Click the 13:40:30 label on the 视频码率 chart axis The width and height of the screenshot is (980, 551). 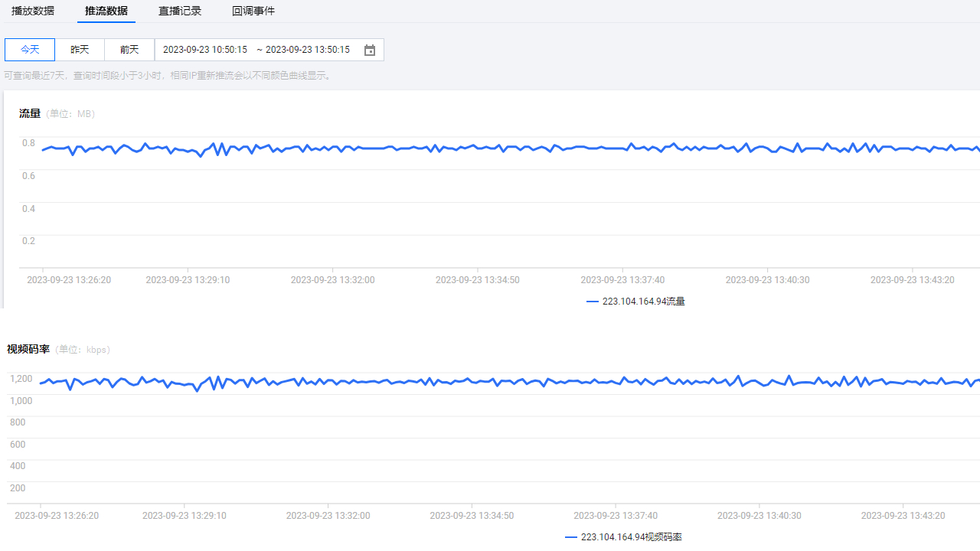click(x=759, y=516)
